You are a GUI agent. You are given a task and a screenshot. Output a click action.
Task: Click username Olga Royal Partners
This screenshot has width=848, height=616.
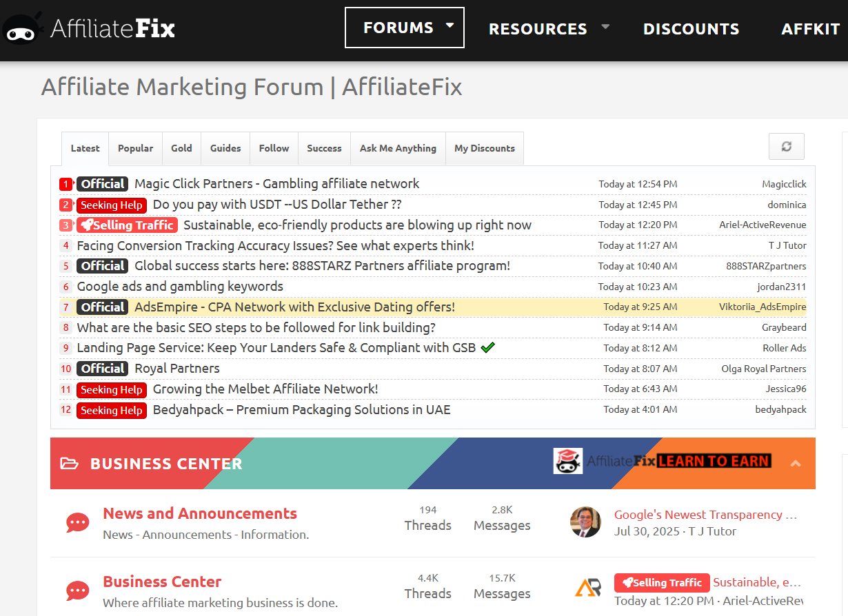pos(764,369)
